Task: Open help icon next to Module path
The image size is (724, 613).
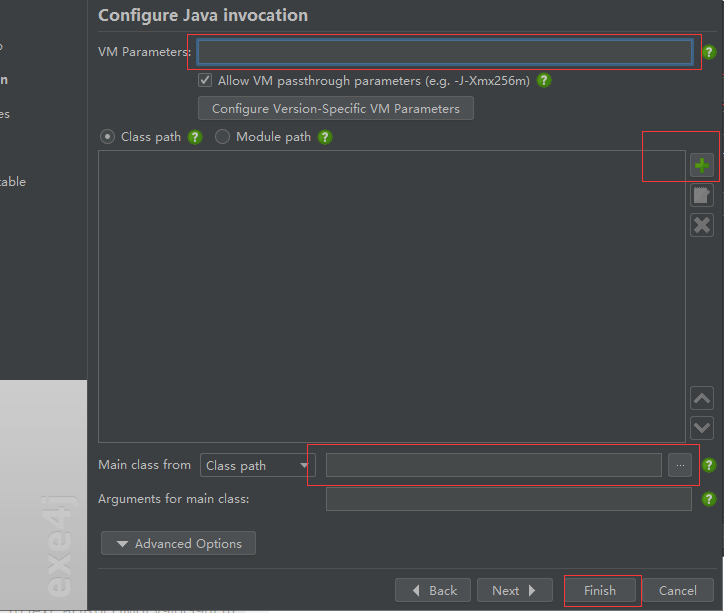Action: point(325,137)
